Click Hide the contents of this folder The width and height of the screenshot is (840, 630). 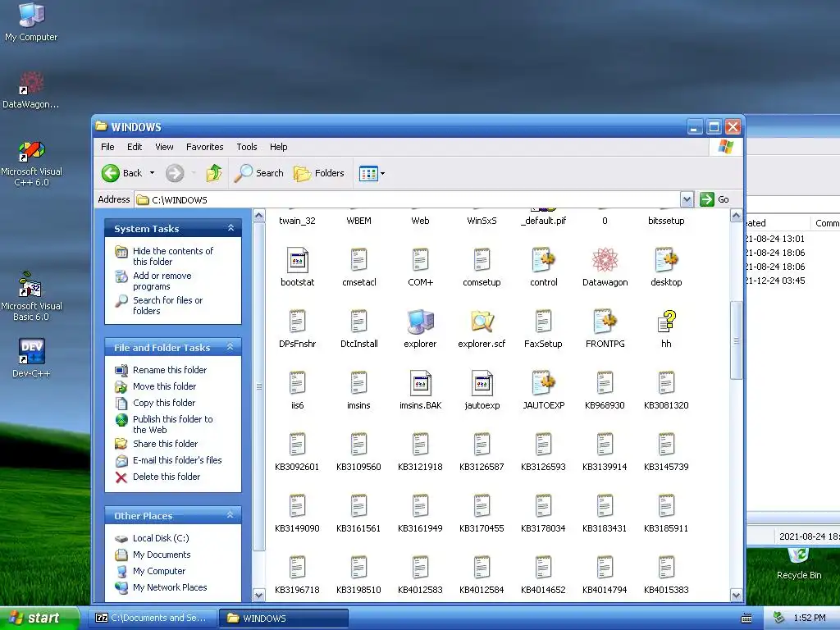pyautogui.click(x=172, y=256)
